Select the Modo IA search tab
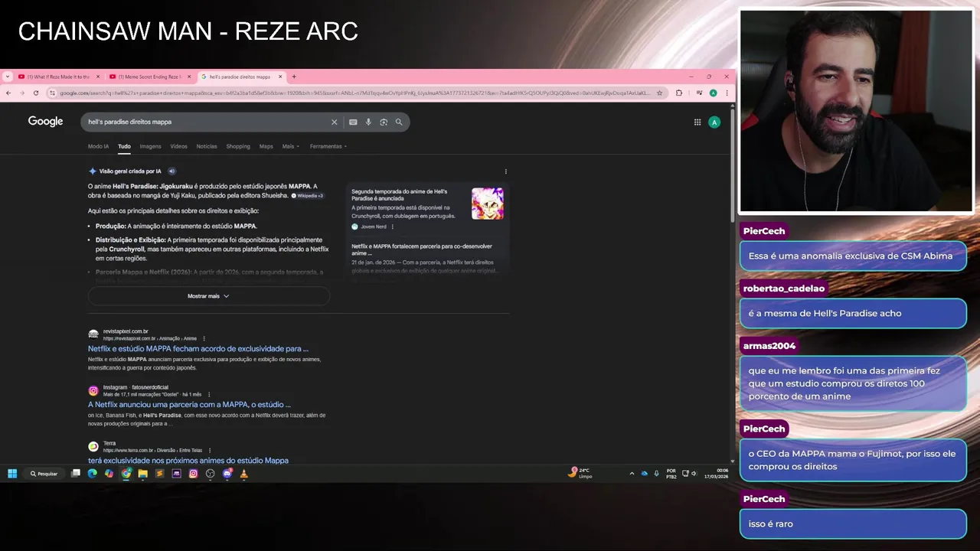This screenshot has width=980, height=551. [x=98, y=146]
